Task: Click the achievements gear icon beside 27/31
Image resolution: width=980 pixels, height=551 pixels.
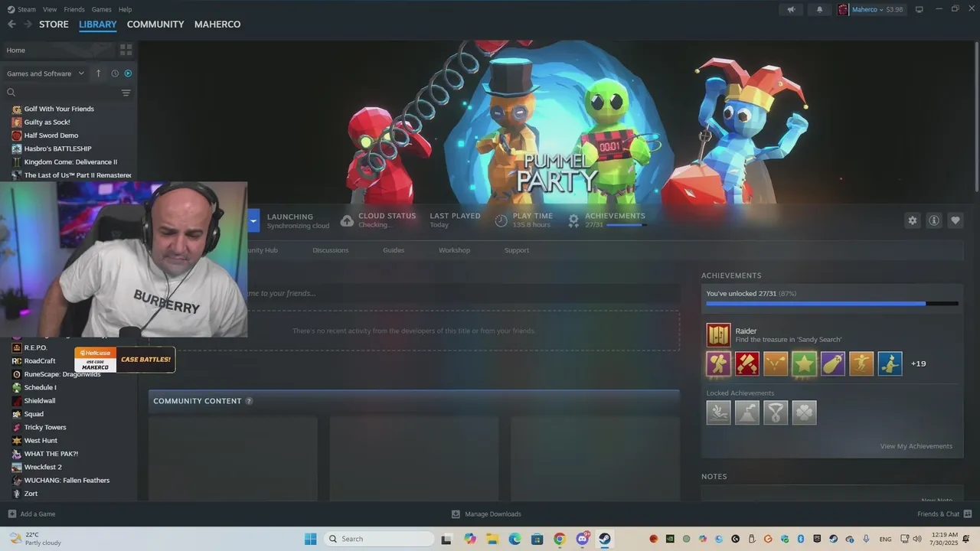Action: 573,220
